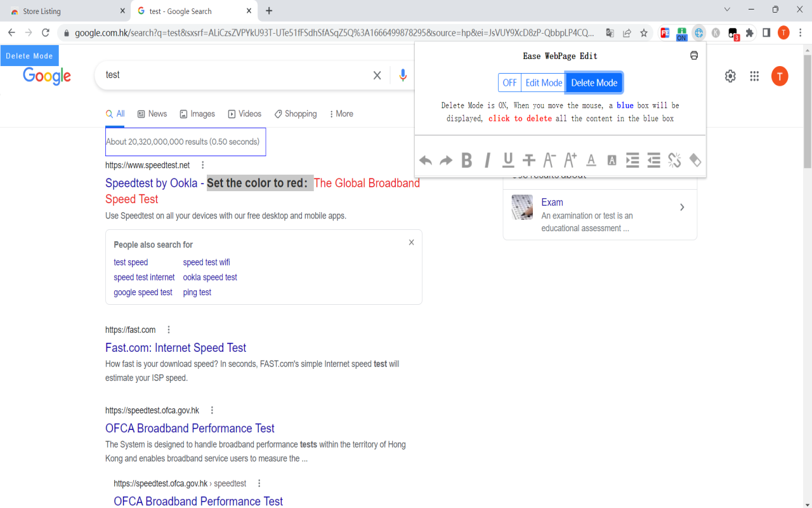Screen dimensions: 812x508
Task: Open the text background color tool
Action: pyautogui.click(x=612, y=161)
